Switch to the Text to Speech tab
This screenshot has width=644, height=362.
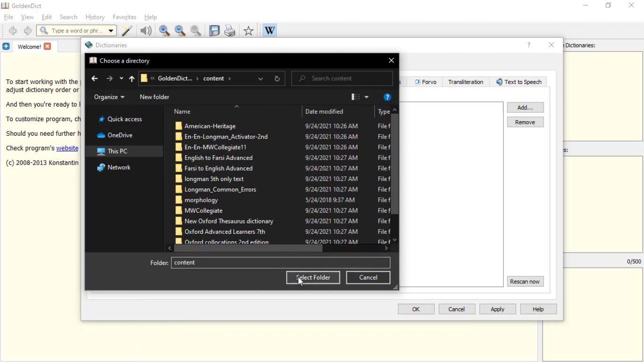click(x=519, y=82)
